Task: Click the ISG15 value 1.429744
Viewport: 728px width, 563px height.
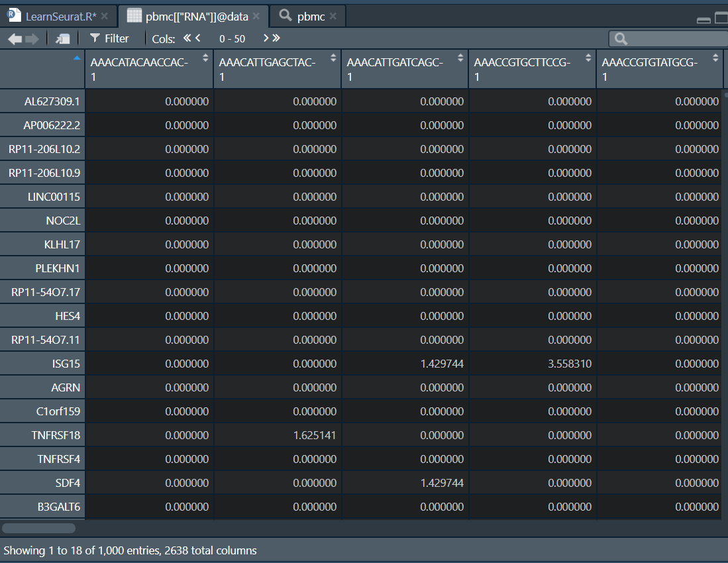Action: [442, 364]
